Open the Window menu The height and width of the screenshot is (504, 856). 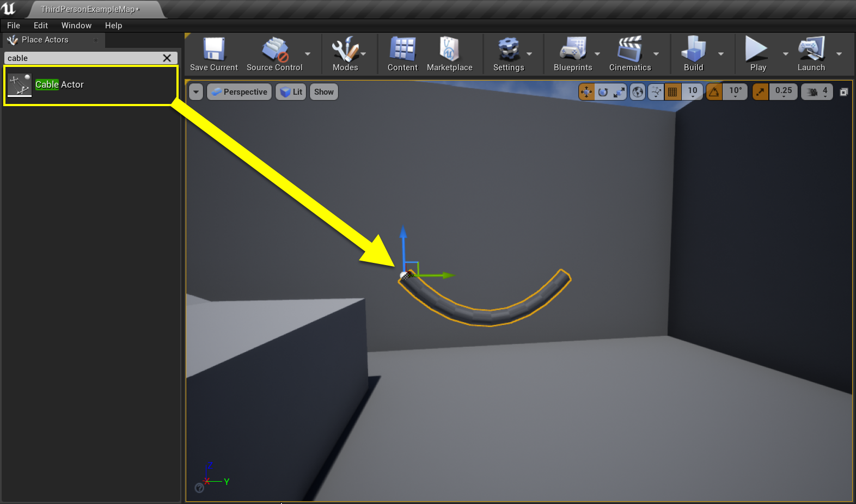pyautogui.click(x=76, y=26)
